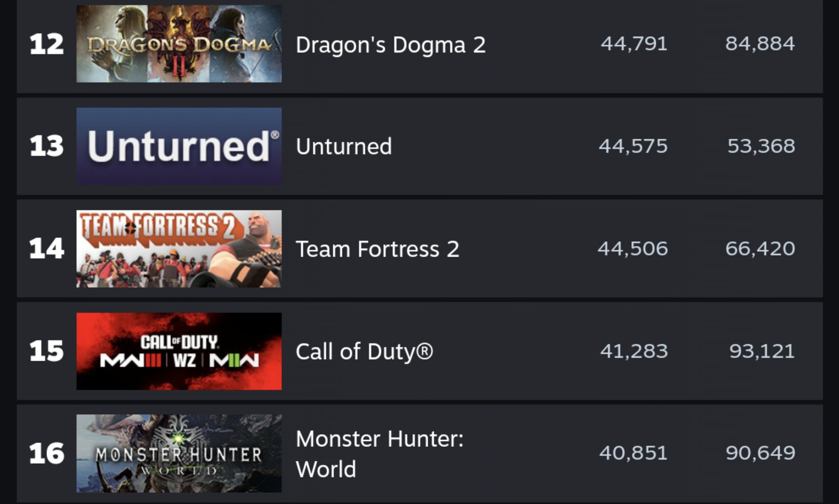Select the Monster Hunter: World title
The height and width of the screenshot is (504, 839).
[379, 453]
